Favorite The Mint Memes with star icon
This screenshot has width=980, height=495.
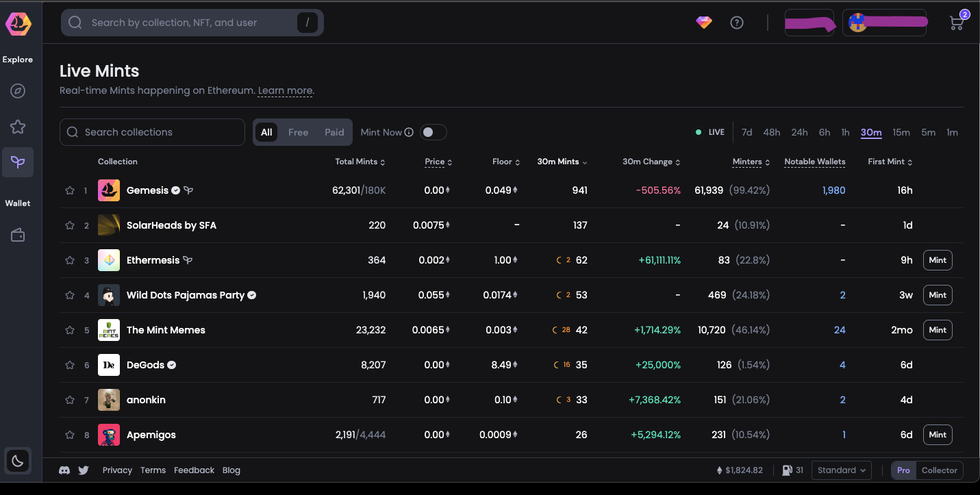[x=69, y=330]
